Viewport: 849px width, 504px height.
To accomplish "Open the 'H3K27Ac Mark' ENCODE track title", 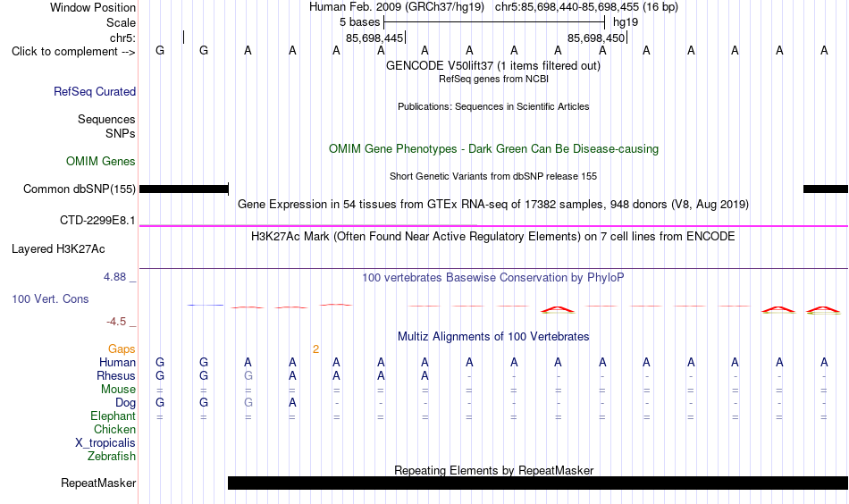I will point(493,237).
